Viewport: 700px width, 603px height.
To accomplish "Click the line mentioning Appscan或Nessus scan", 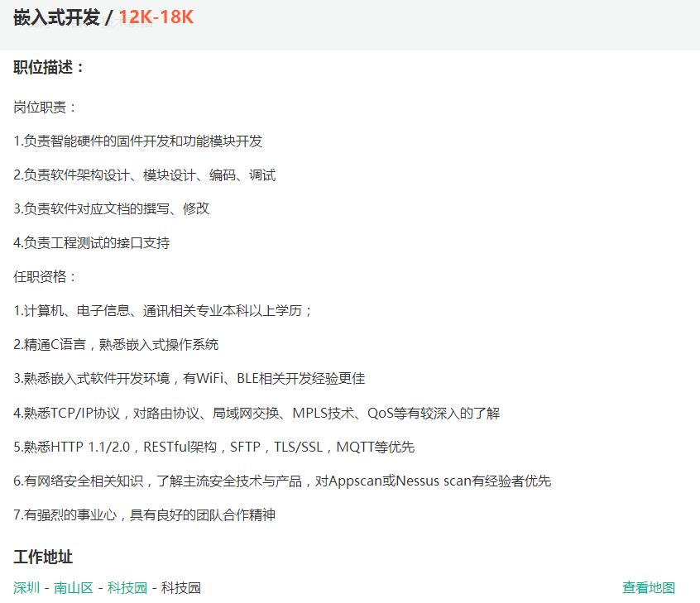I will (x=282, y=481).
